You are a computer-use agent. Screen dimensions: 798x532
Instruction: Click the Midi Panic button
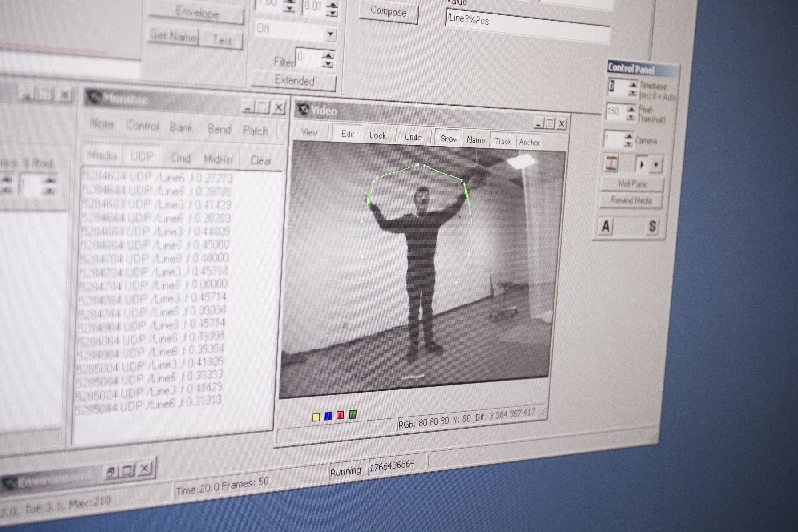tap(633, 184)
